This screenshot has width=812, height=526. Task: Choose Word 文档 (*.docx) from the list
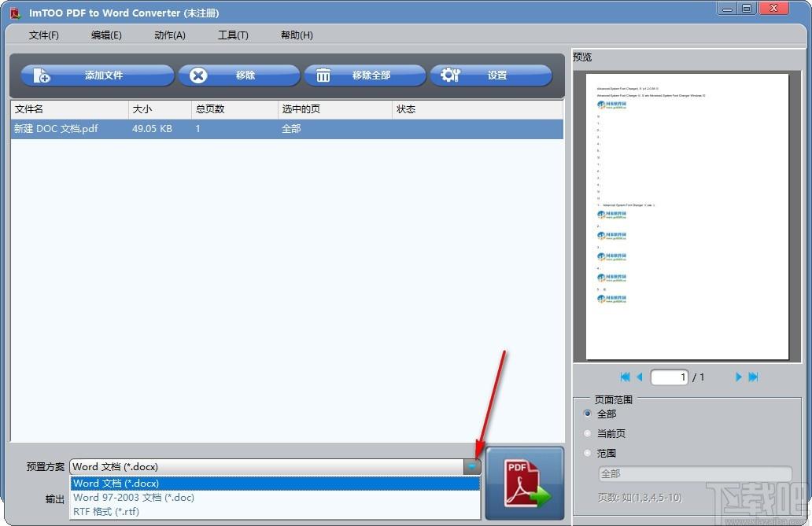(x=275, y=483)
